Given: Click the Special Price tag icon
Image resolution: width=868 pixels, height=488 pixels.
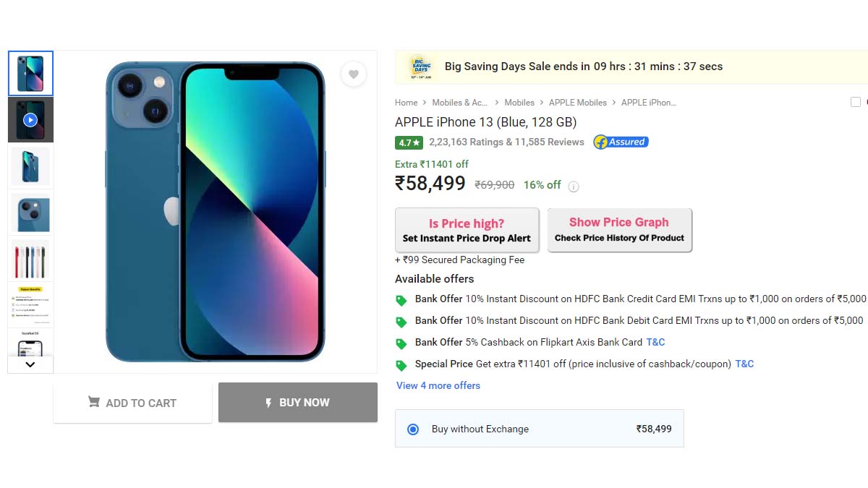Looking at the screenshot, I should [401, 365].
